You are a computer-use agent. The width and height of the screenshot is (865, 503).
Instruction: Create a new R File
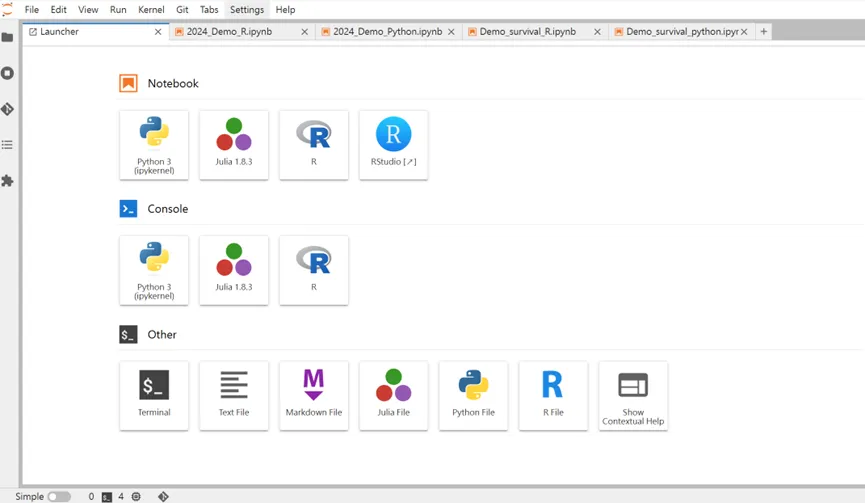[553, 396]
